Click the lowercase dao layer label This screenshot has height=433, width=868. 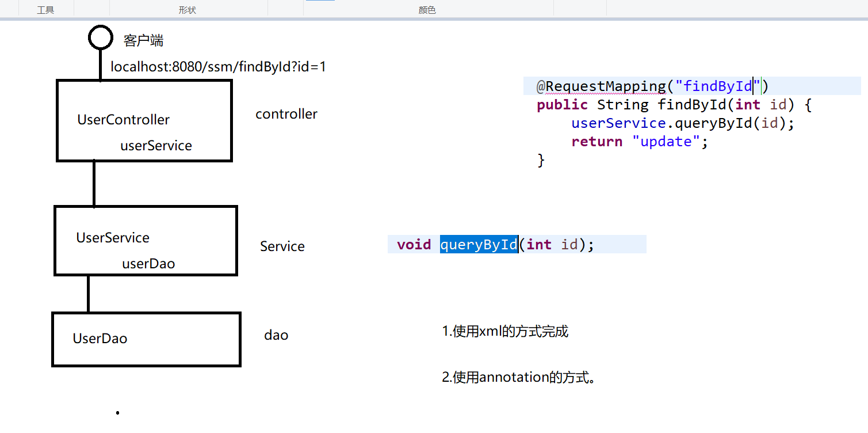click(276, 335)
